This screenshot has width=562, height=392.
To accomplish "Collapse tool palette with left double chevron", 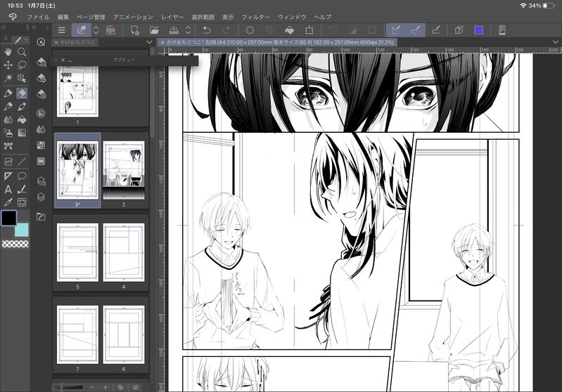I will point(4,27).
